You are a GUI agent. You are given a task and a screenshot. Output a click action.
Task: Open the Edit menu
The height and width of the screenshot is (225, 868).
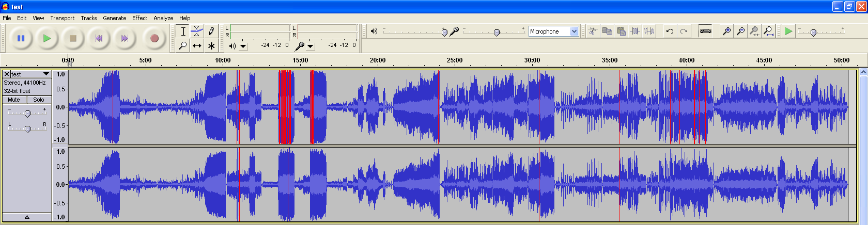pos(22,18)
